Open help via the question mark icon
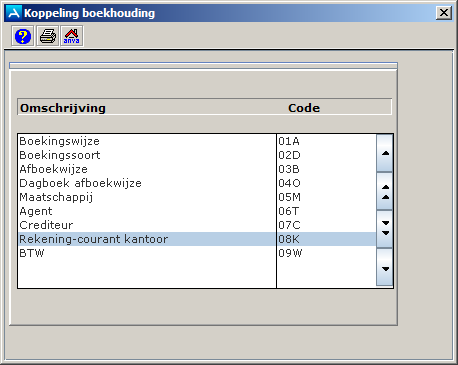The height and width of the screenshot is (365, 458). [23, 36]
